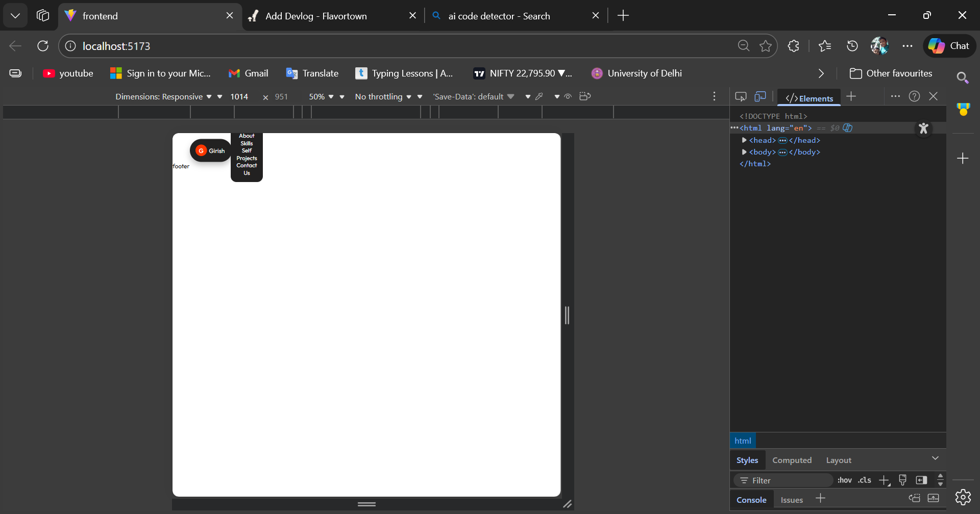Viewport: 980px width, 514px height.
Task: Open the No throttling dropdown
Action: [x=383, y=96]
